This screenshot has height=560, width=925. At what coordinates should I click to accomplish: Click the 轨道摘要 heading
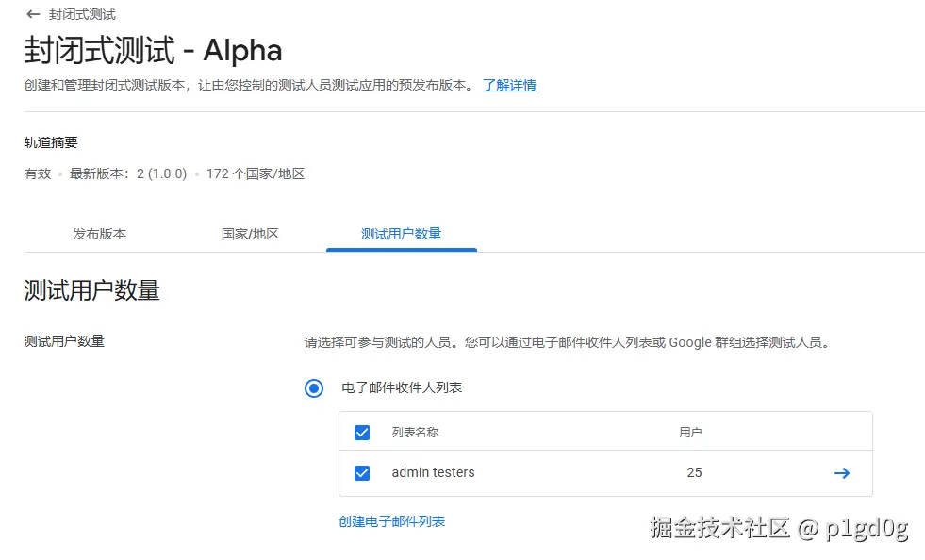pyautogui.click(x=50, y=142)
